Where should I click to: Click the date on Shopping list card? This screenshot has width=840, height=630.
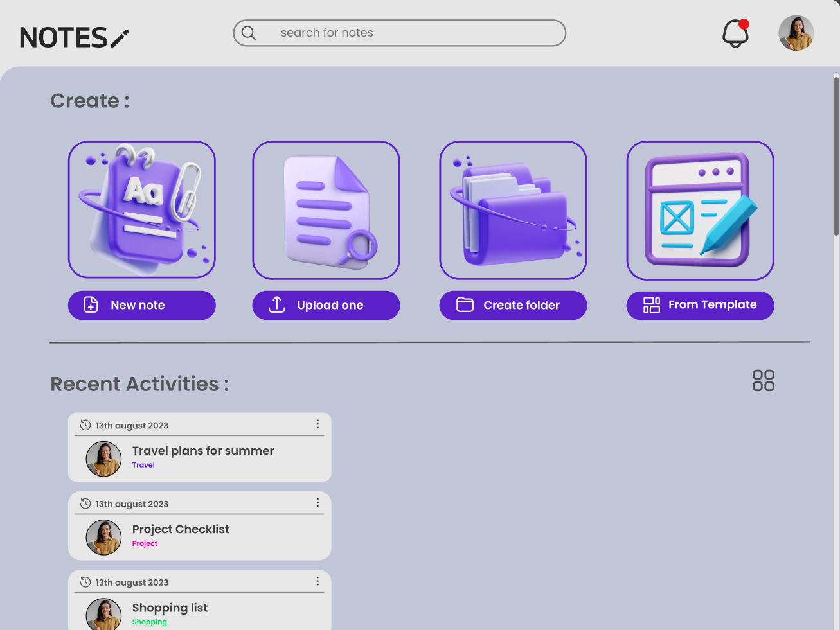[132, 582]
